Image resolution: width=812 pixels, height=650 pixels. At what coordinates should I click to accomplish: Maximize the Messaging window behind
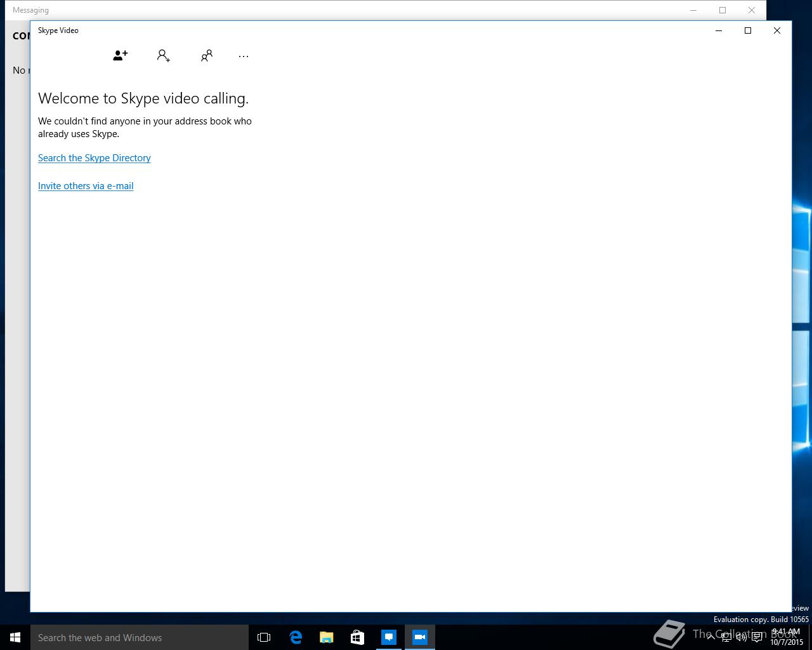click(723, 10)
